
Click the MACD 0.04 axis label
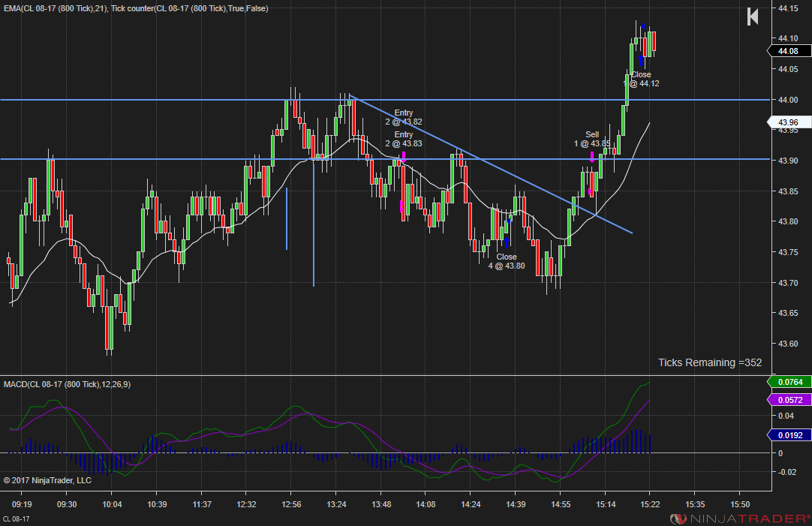786,416
